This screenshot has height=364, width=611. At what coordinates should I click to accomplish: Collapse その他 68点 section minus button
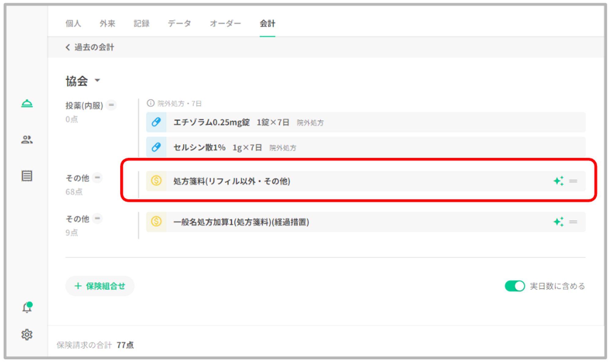[x=97, y=177]
